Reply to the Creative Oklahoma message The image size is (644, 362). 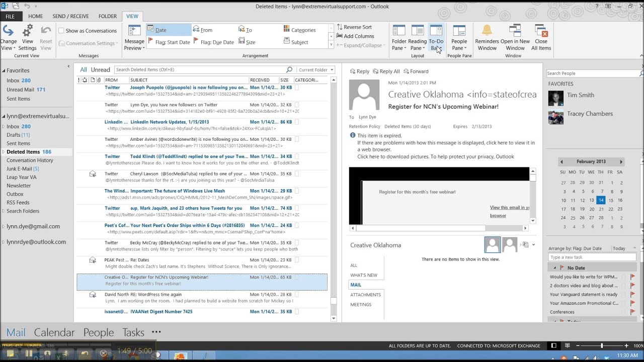pyautogui.click(x=359, y=71)
